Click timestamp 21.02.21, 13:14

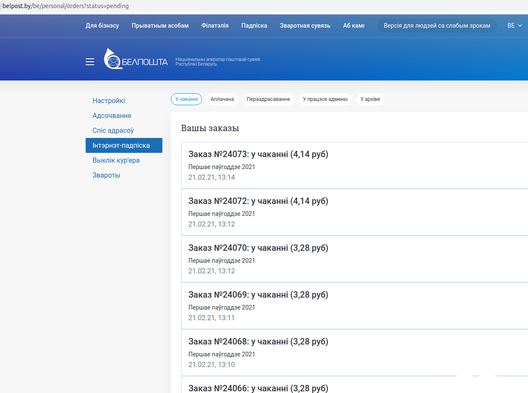pyautogui.click(x=211, y=177)
